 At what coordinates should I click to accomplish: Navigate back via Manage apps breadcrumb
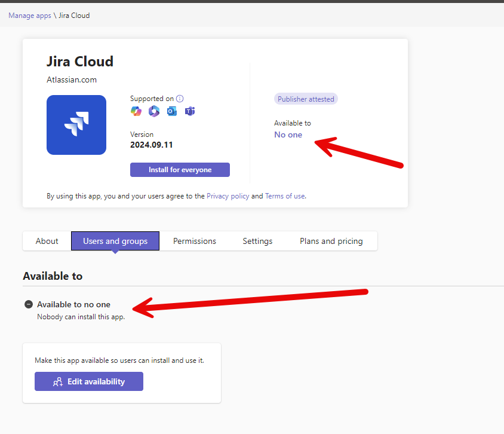[30, 15]
